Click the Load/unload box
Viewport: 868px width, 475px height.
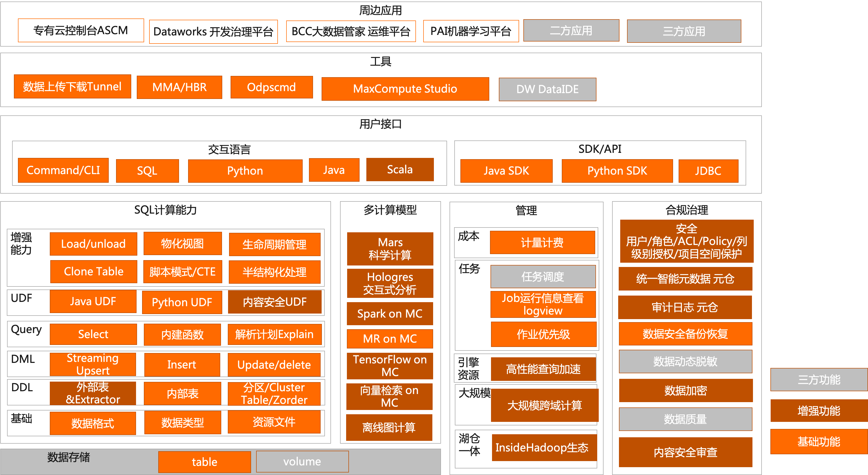pyautogui.click(x=93, y=244)
